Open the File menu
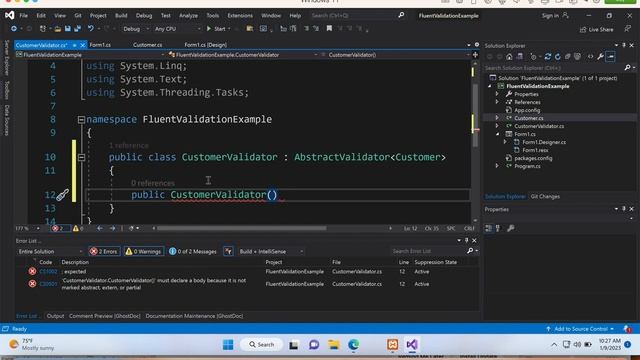Screen dimensions: 640x360 pos(24,16)
